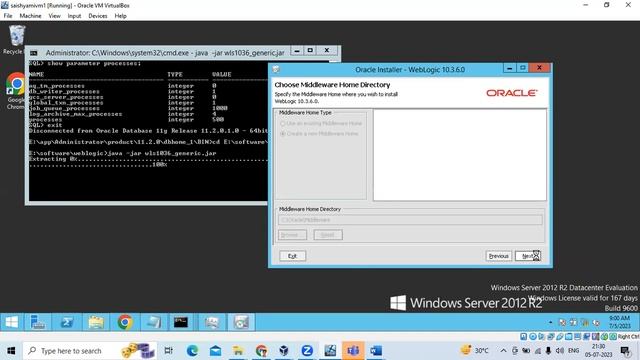Image resolution: width=640 pixels, height=360 pixels.
Task: Select the VirtualBox cube icon on host taskbar
Action: click(x=284, y=351)
